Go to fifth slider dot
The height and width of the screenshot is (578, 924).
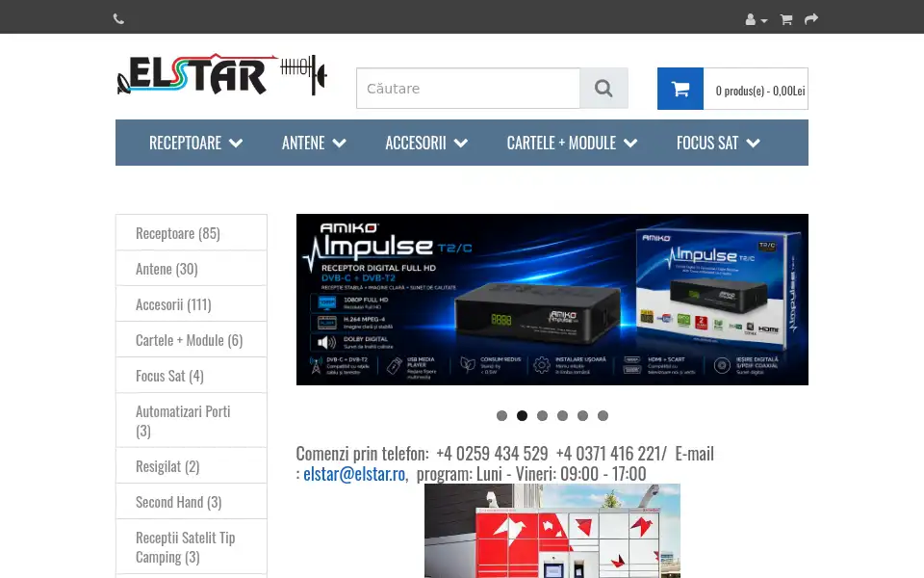583,416
